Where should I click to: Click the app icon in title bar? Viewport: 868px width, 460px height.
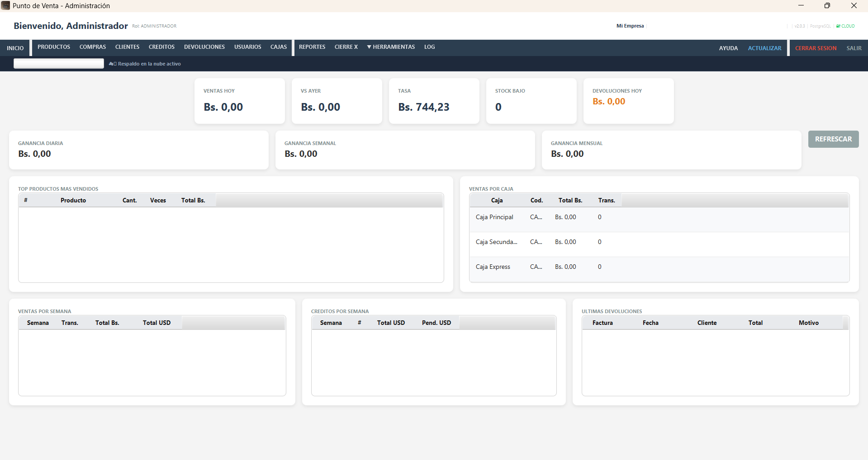click(5, 5)
